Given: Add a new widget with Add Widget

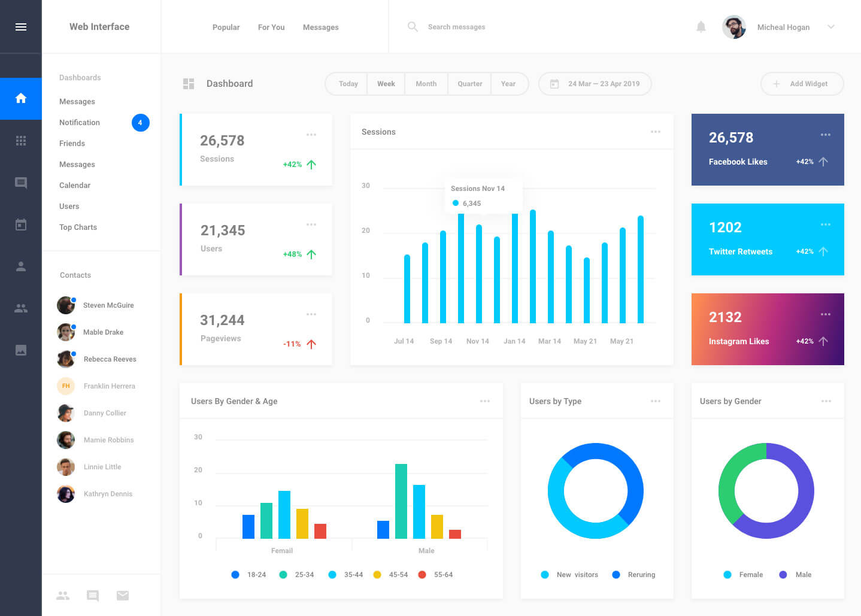Looking at the screenshot, I should point(802,84).
